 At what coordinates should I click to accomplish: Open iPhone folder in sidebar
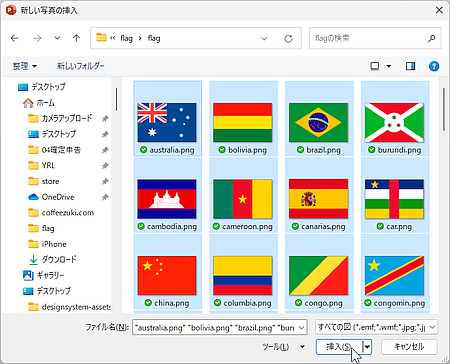coord(47,244)
